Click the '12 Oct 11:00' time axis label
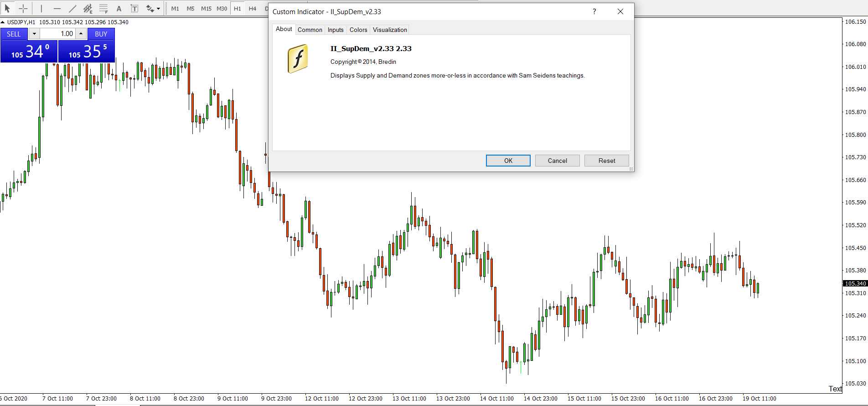 321,398
